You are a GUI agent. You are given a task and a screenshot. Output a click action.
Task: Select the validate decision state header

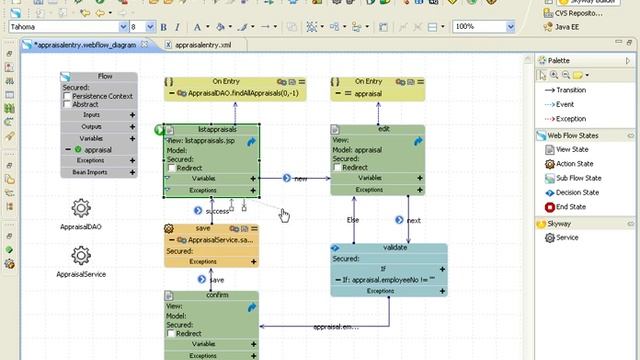coord(389,248)
